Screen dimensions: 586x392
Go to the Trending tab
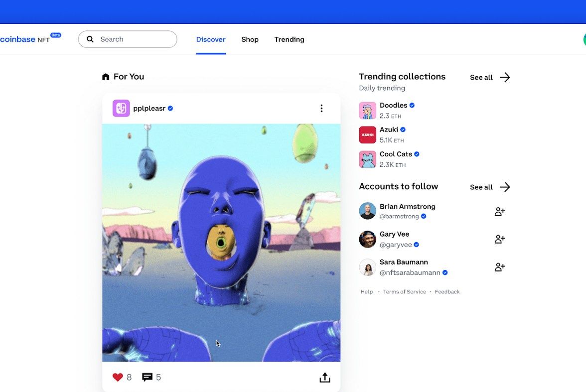click(x=289, y=39)
